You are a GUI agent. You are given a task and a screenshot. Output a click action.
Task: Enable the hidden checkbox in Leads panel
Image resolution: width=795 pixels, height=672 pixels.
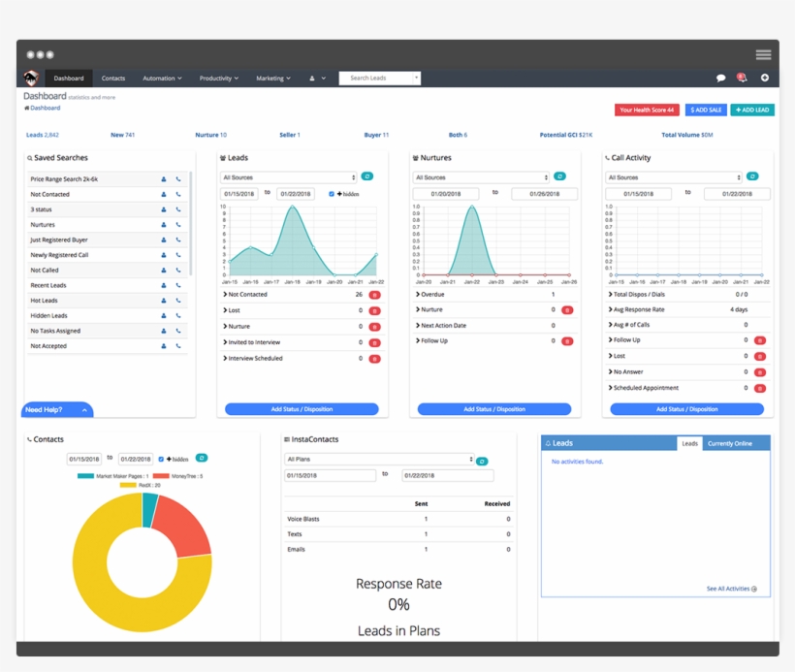click(331, 194)
